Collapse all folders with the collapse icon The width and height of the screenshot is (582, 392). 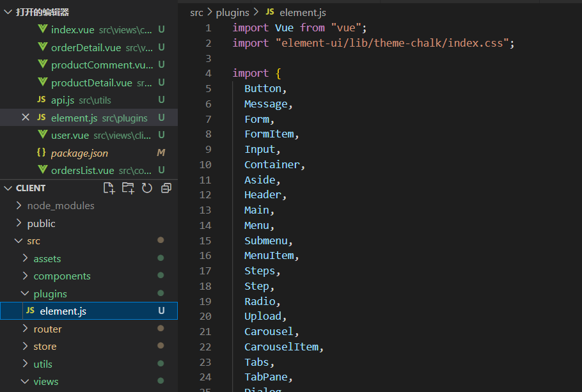[x=166, y=188]
